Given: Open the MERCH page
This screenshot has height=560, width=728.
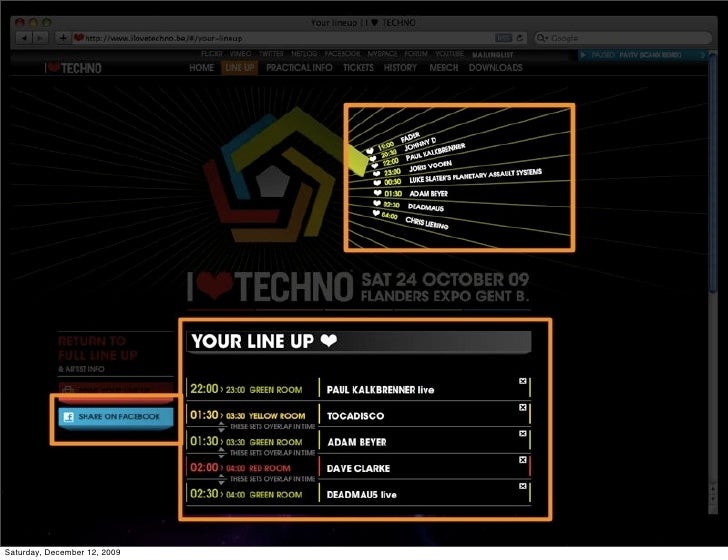Looking at the screenshot, I should tap(443, 68).
